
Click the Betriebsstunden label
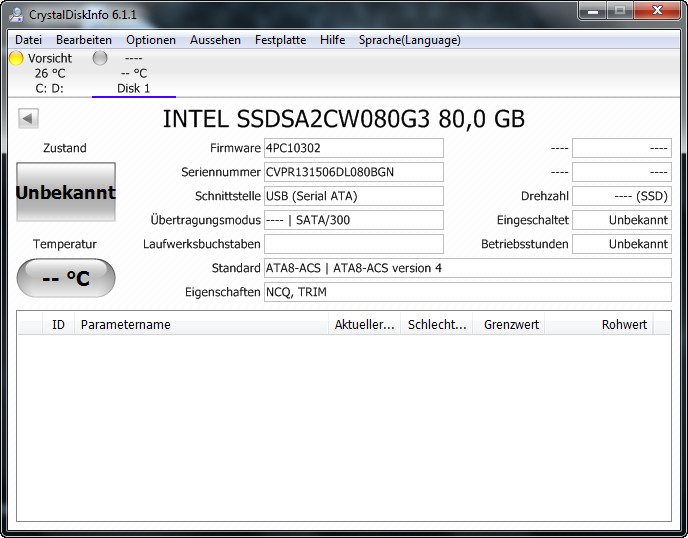(x=525, y=244)
